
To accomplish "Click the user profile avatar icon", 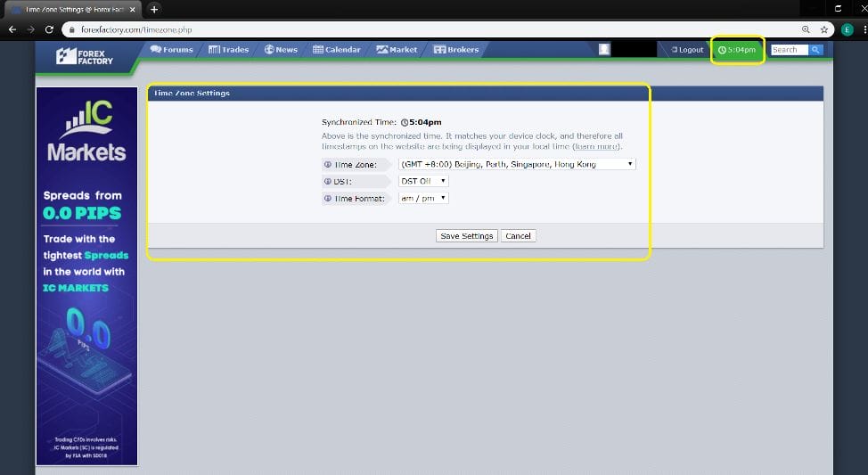I will [604, 50].
